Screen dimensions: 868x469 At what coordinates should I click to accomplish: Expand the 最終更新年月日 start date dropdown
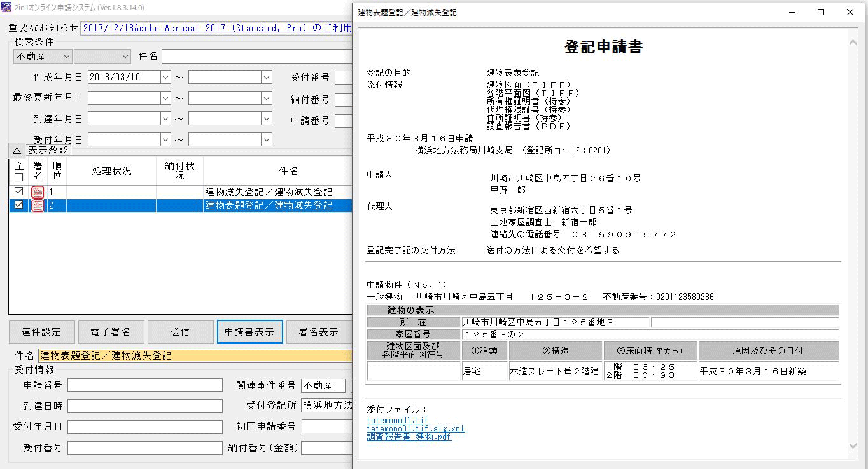[x=165, y=98]
